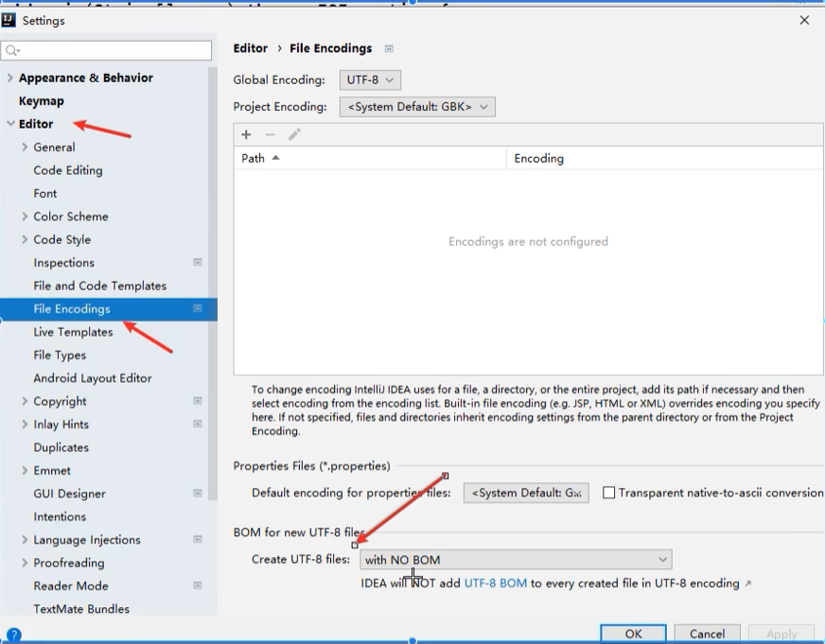Click Editor in the breadcrumb
This screenshot has width=825, height=644.
pos(251,48)
